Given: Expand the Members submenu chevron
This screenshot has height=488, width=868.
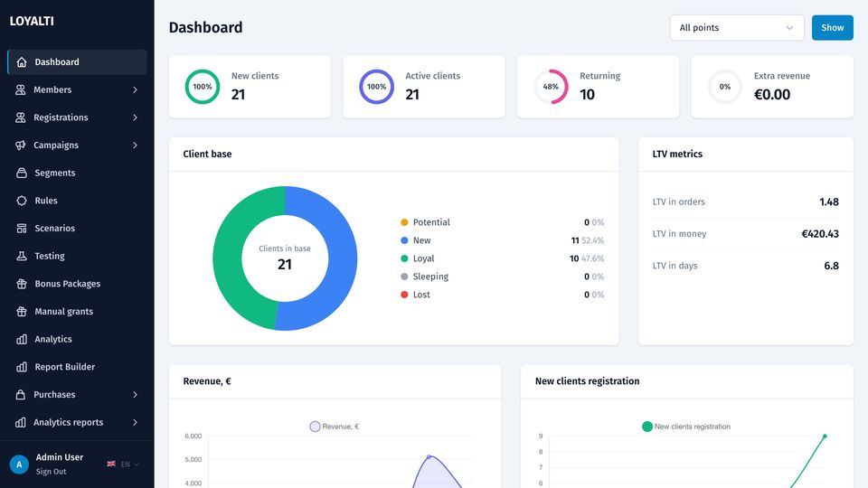Looking at the screenshot, I should point(135,89).
